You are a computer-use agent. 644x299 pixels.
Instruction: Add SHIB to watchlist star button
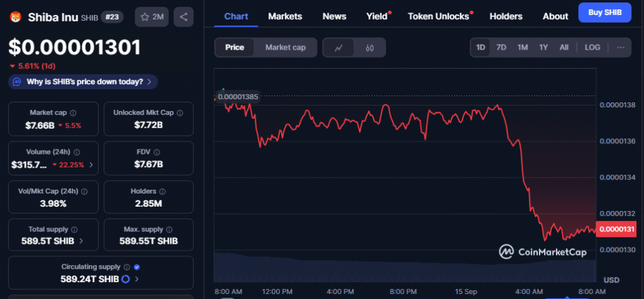tap(152, 17)
